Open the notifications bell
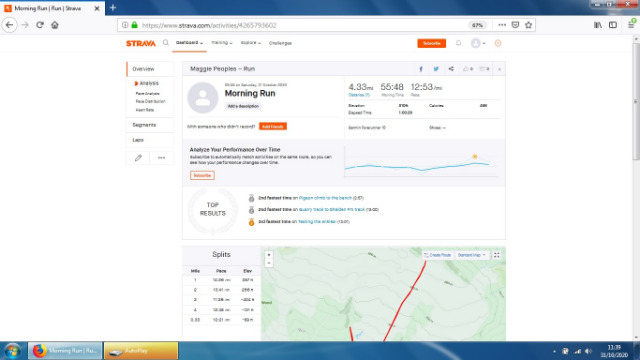Viewport: 640px width, 360px height. pos(458,43)
